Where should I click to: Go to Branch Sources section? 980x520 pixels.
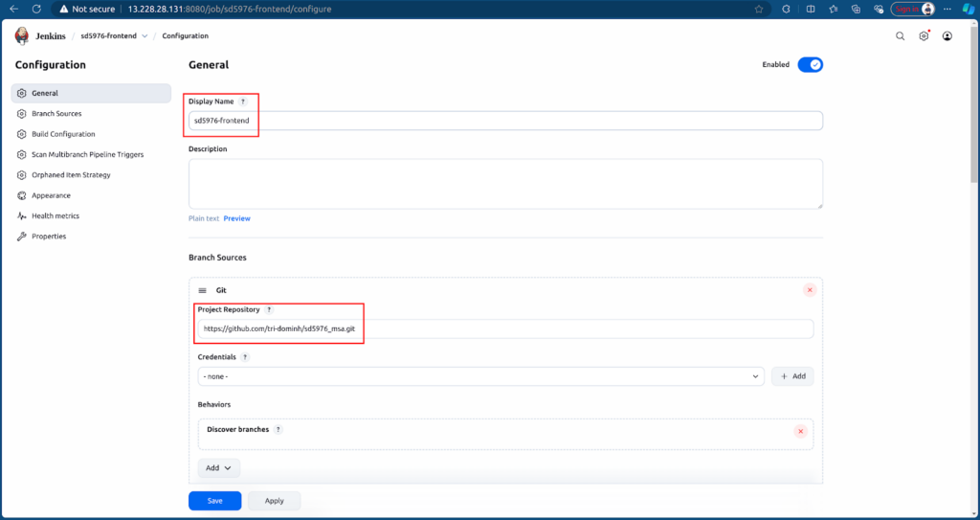56,114
